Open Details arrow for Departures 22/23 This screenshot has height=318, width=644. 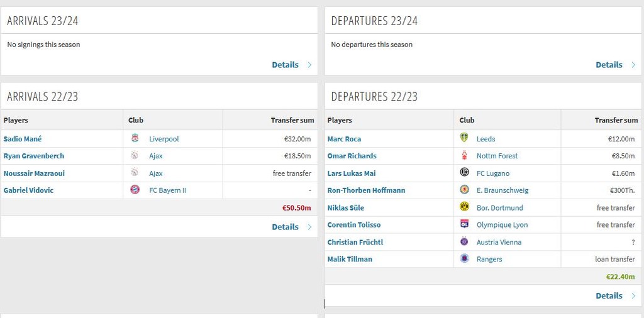click(633, 295)
